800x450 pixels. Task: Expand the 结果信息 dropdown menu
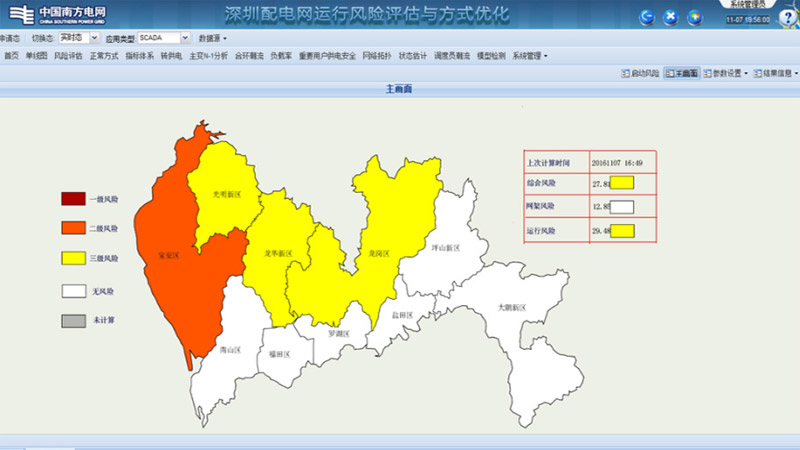click(776, 73)
